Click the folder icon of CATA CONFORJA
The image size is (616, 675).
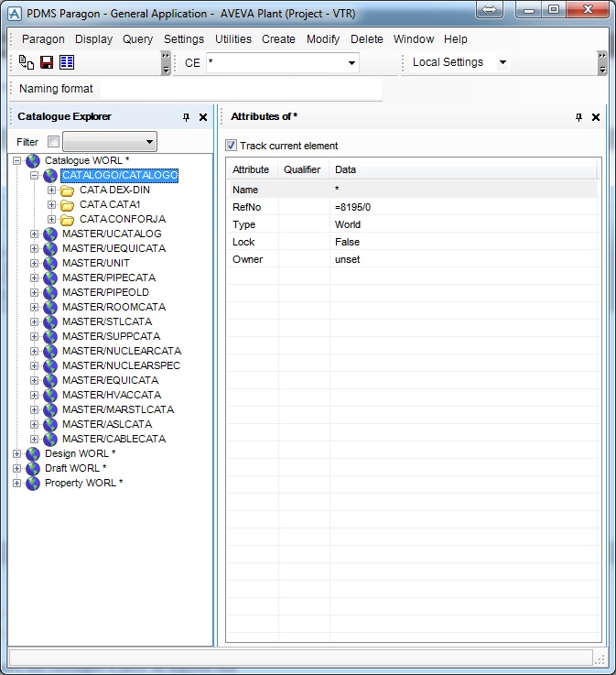(x=67, y=220)
